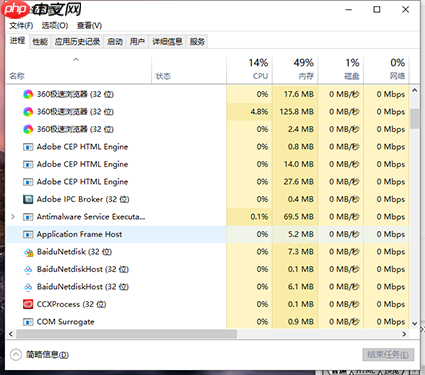
Task: Click the horizontal scrollbar left arrow
Action: (x=11, y=334)
